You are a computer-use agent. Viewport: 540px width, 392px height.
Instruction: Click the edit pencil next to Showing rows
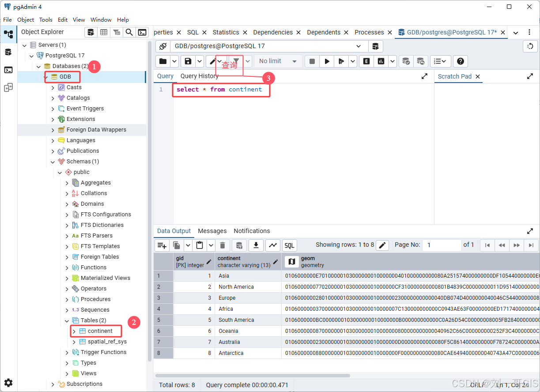382,245
